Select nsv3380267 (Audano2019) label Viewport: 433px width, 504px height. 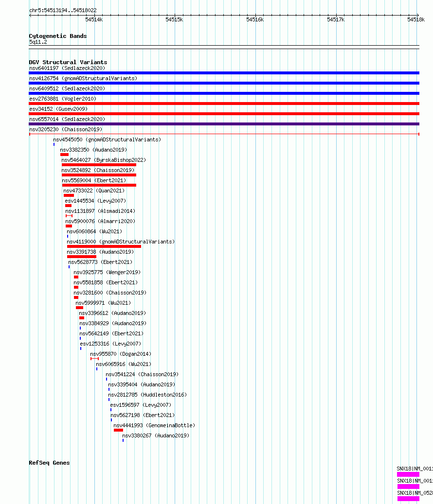[x=156, y=436]
